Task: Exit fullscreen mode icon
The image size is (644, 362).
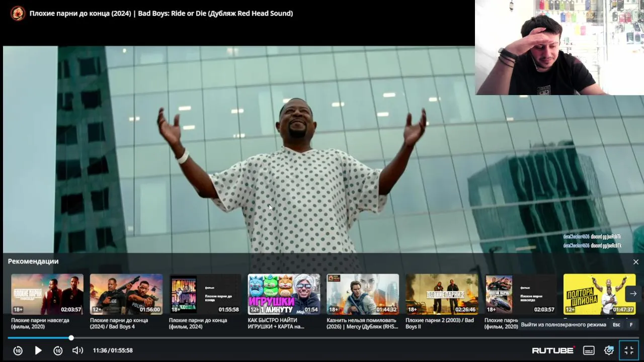Action: 629,350
